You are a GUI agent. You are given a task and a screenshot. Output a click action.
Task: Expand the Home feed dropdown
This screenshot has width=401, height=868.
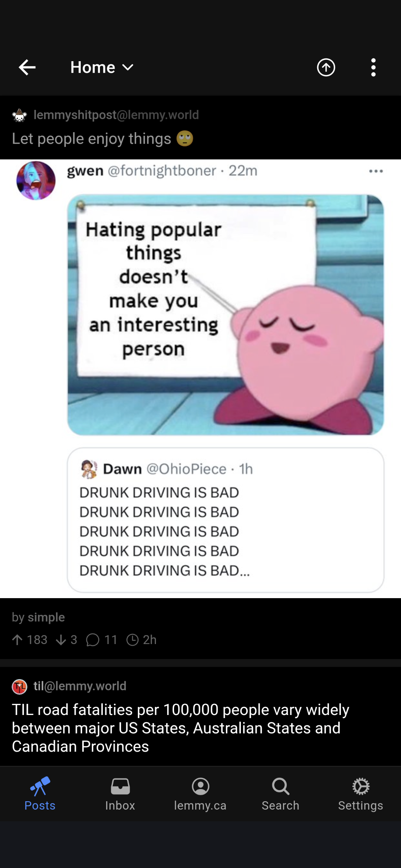click(102, 67)
